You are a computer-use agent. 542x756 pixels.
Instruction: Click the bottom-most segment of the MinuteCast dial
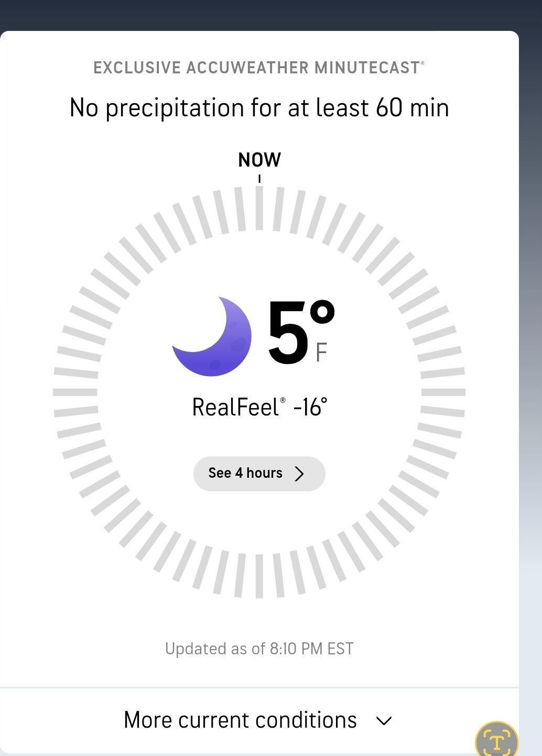[x=259, y=576]
